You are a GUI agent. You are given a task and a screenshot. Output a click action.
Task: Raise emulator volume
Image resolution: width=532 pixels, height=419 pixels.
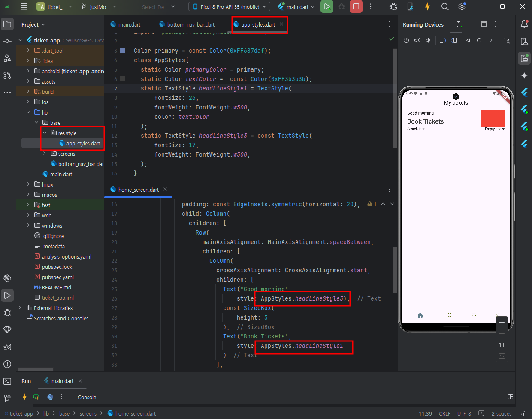[x=417, y=40]
